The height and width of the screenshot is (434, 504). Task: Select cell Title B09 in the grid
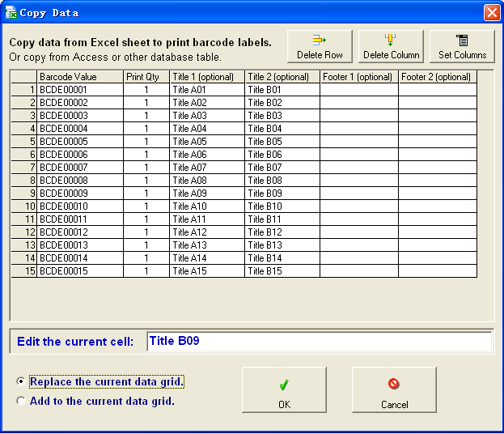point(282,194)
